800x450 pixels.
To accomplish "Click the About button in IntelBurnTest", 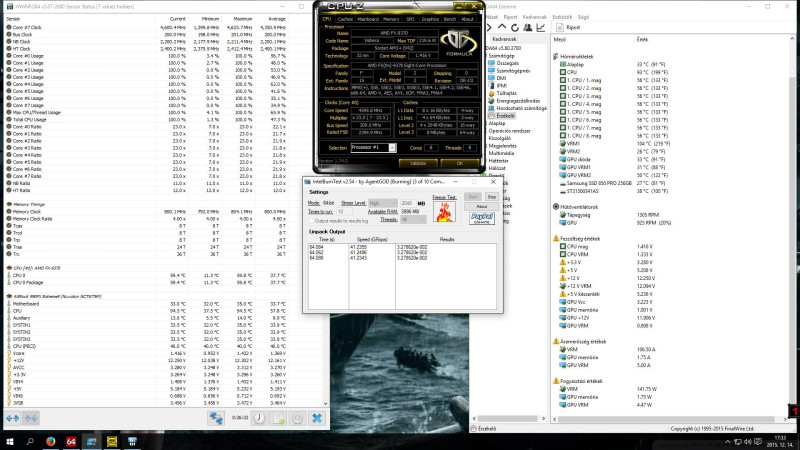I will pos(481,207).
